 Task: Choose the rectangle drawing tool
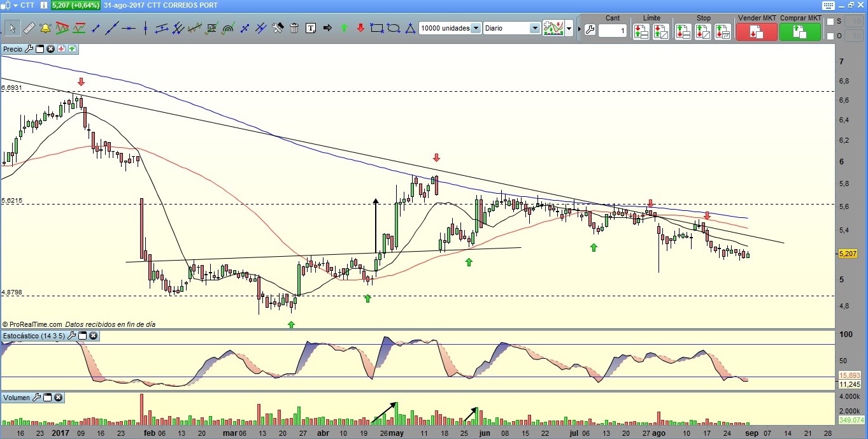tap(377, 28)
